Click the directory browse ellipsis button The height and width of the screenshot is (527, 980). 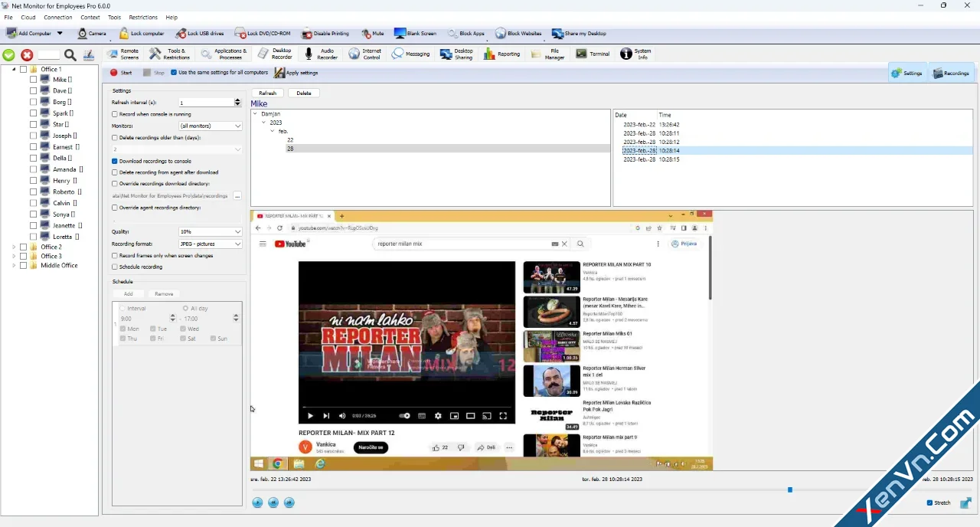click(237, 196)
